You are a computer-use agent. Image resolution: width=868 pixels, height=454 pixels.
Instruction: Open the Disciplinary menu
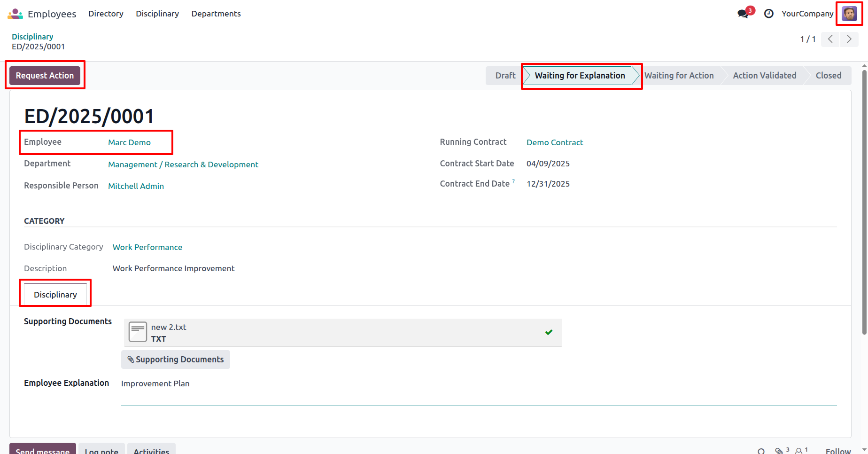pyautogui.click(x=157, y=14)
